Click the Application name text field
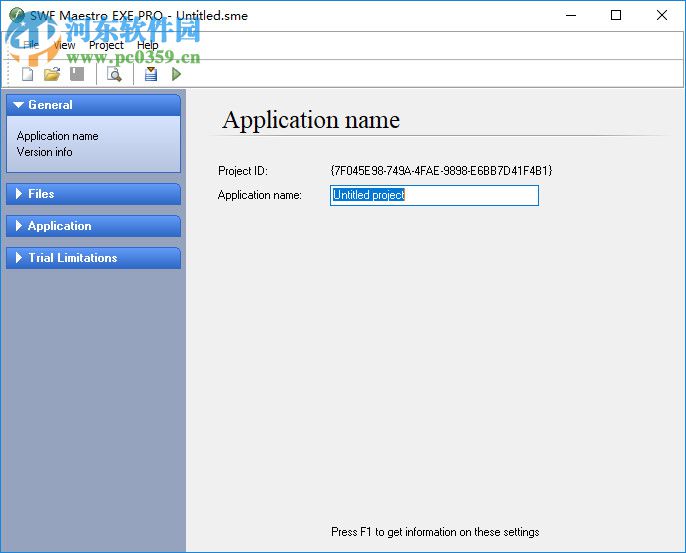The image size is (686, 553). click(x=434, y=195)
